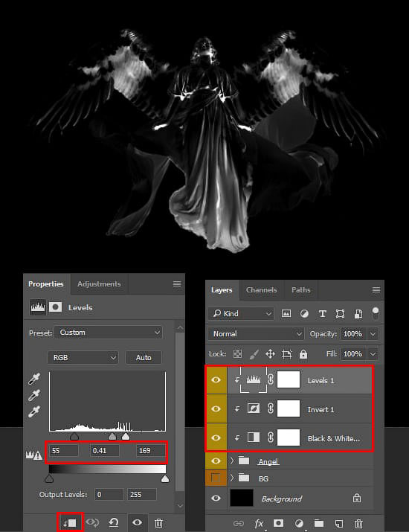Screen dimensions: 409x532
Task: Click the fx layer style icon
Action: [x=259, y=524]
